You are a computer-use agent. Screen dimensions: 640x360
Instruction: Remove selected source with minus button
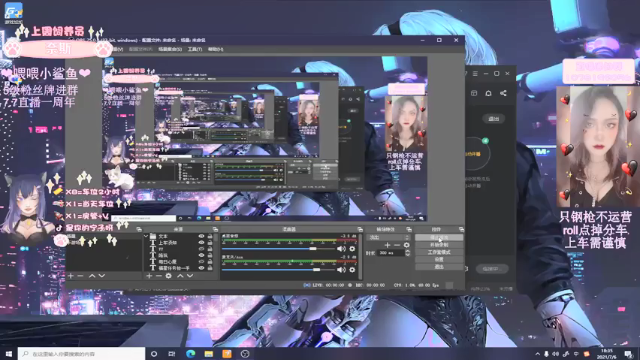(x=159, y=276)
